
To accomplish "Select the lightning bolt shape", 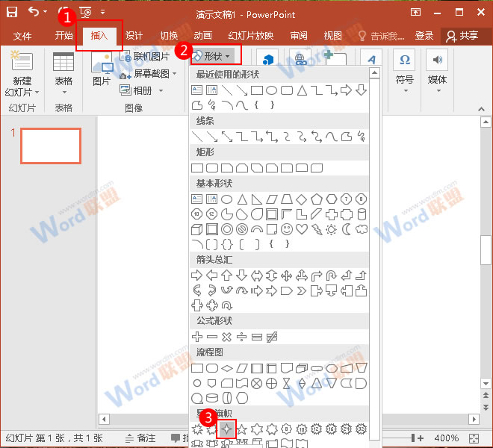I will (x=317, y=229).
